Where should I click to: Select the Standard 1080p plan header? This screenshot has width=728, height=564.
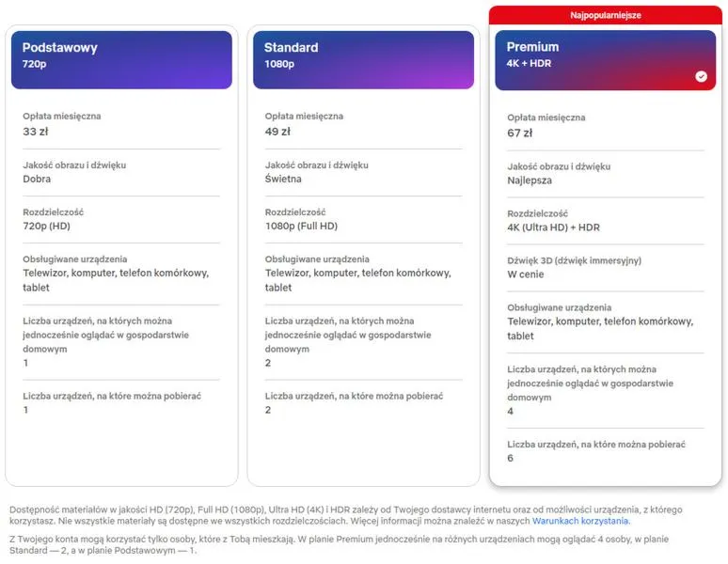pos(364,60)
